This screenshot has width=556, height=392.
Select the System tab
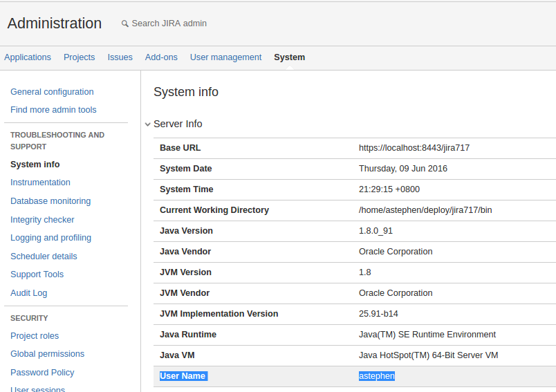pos(289,57)
